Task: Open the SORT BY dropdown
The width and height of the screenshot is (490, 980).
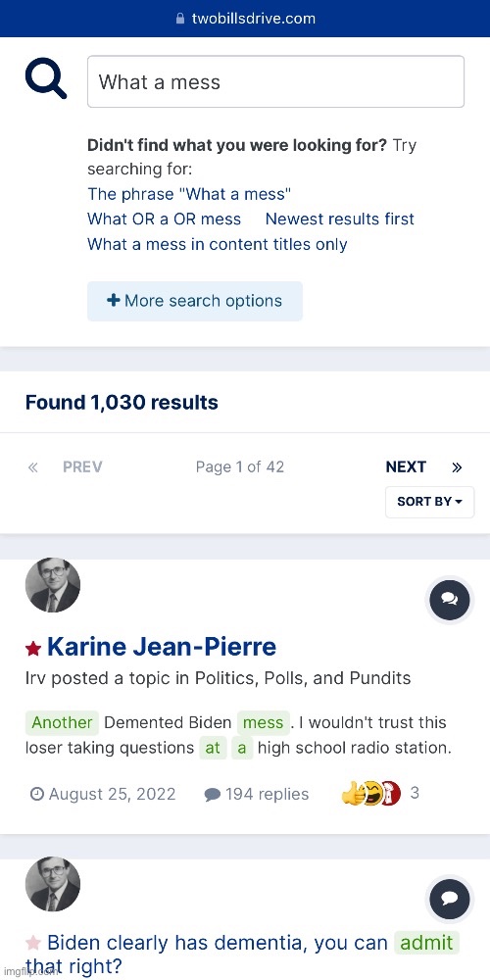Action: click(x=430, y=502)
